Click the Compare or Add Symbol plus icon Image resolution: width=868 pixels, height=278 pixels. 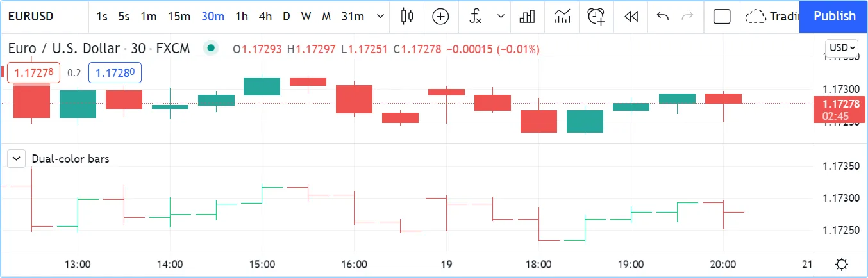440,17
